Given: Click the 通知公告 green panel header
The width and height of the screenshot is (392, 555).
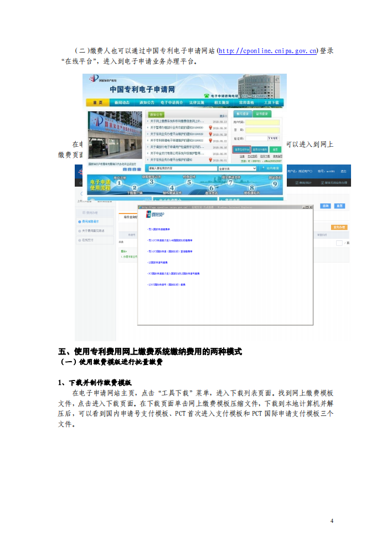Looking at the screenshot, I should pyautogui.click(x=156, y=115).
